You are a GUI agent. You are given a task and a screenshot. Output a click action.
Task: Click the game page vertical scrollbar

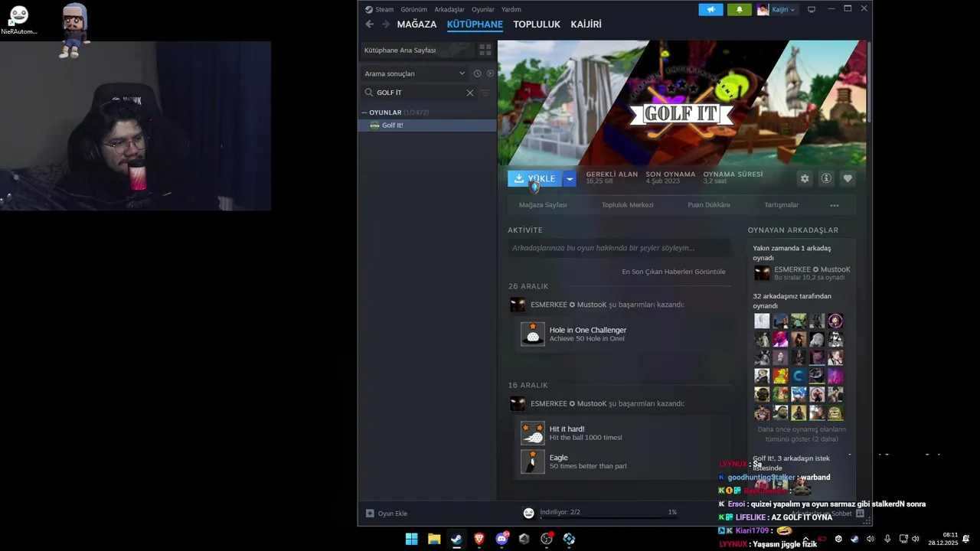click(869, 80)
